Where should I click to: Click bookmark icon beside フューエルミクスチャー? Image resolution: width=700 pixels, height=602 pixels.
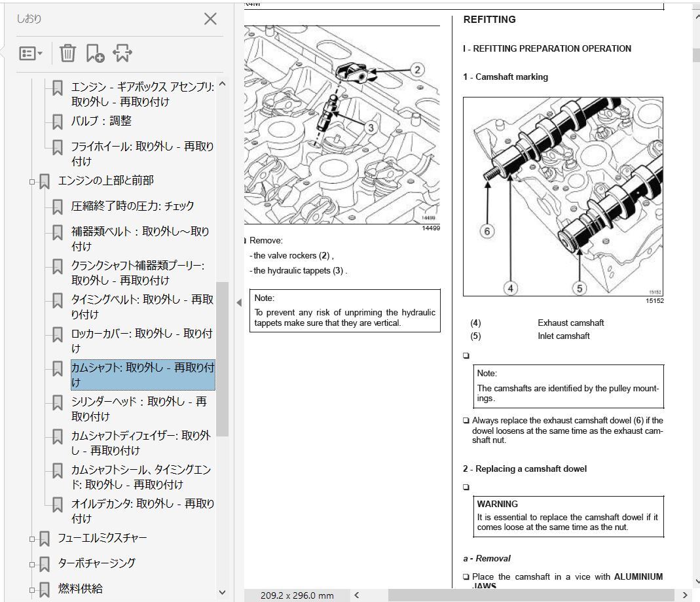(44, 539)
